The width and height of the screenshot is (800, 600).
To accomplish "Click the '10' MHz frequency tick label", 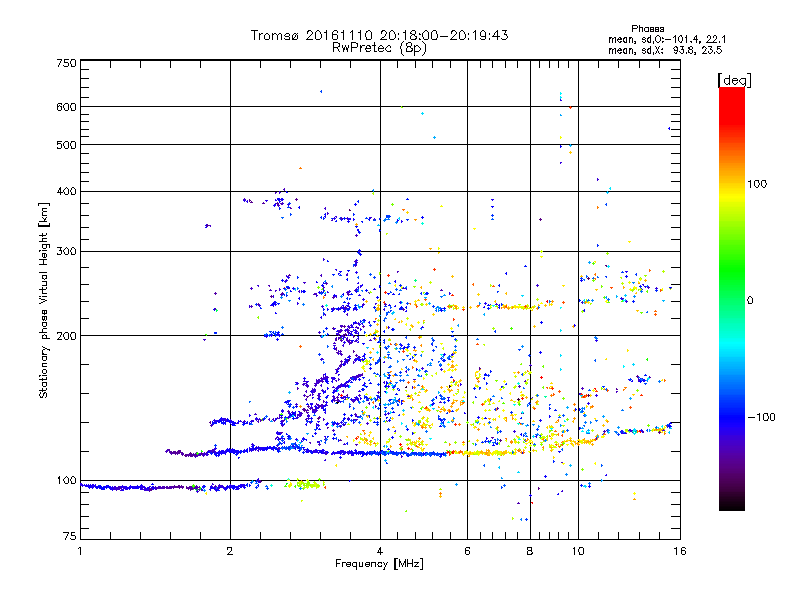I will click(x=578, y=551).
